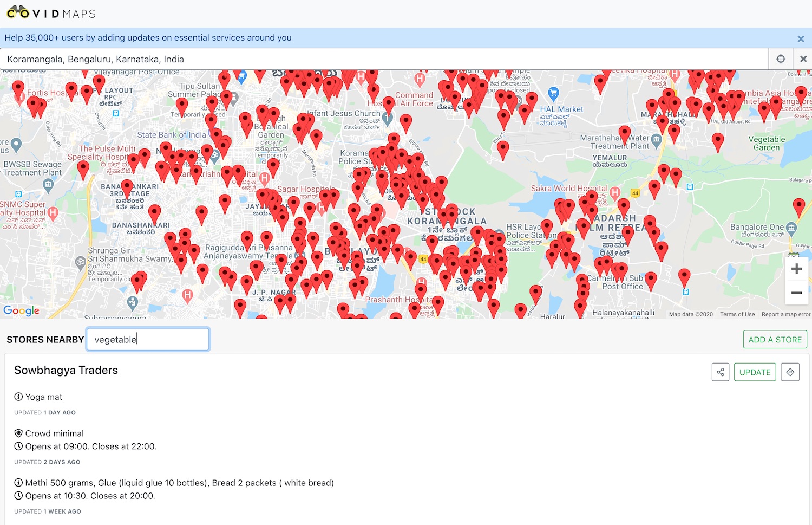Click the BWSSB Sewage Treatment Plant marker

click(48, 185)
